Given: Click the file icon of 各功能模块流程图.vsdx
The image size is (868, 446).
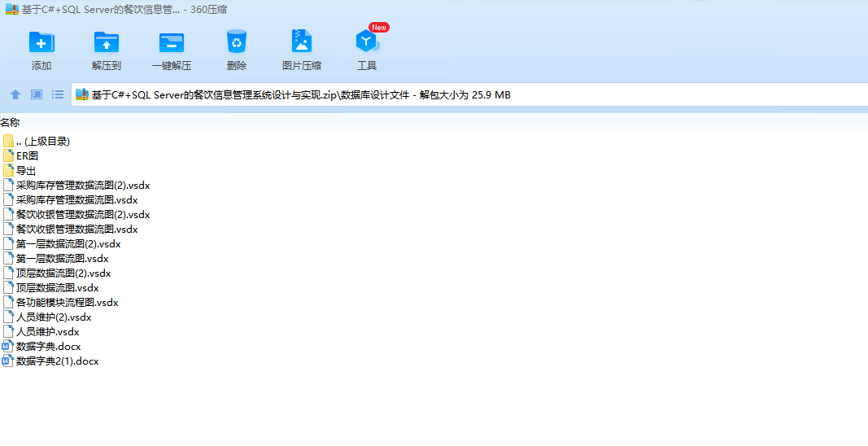Looking at the screenshot, I should point(8,303).
